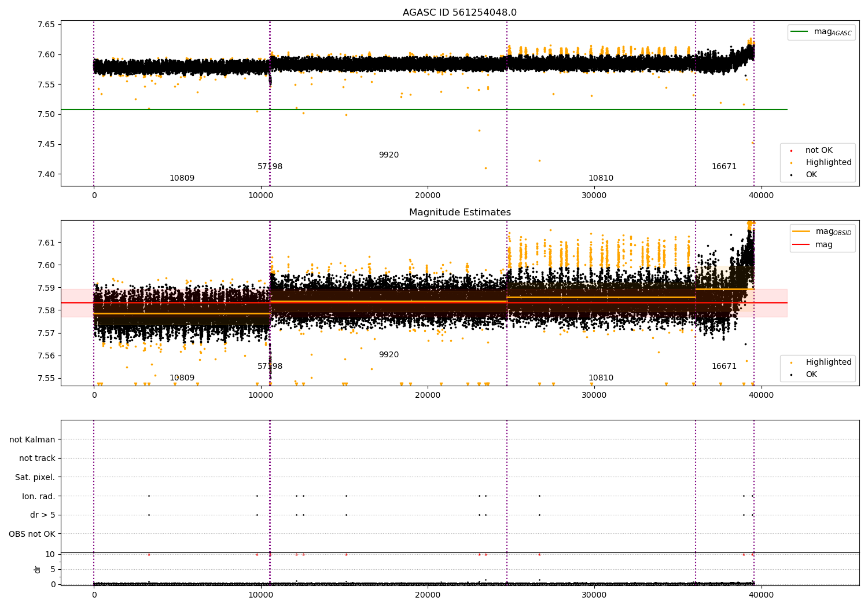
Task: Click the 7.45 tick on top plot
Action: point(46,145)
